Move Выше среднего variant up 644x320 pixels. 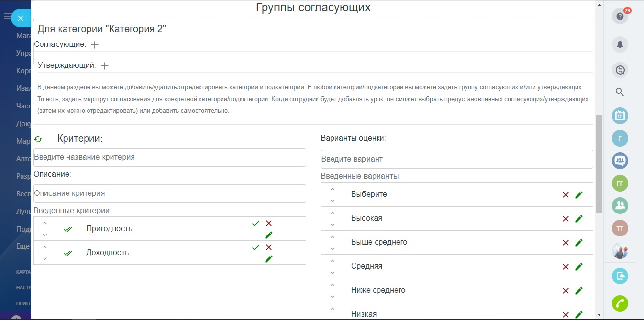[x=333, y=237]
